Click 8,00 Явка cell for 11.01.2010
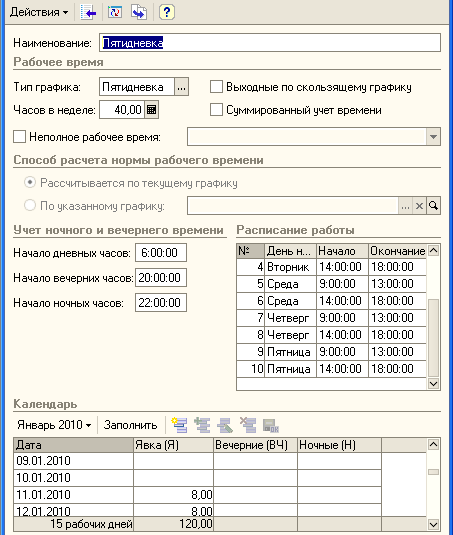Screen dimensions: 453x535 (173, 495)
